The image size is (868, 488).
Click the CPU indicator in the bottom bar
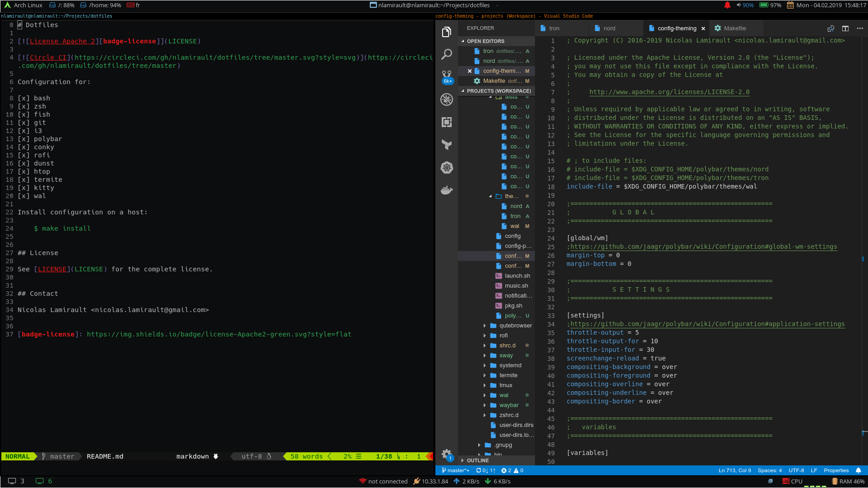click(792, 482)
